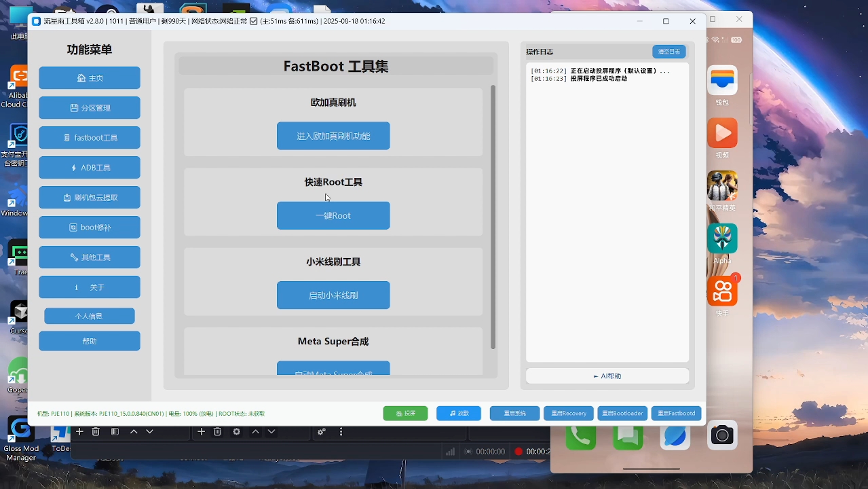Image resolution: width=868 pixels, height=489 pixels.
Task: Click the second plus add icon in recorder toolbar
Action: pyautogui.click(x=201, y=431)
